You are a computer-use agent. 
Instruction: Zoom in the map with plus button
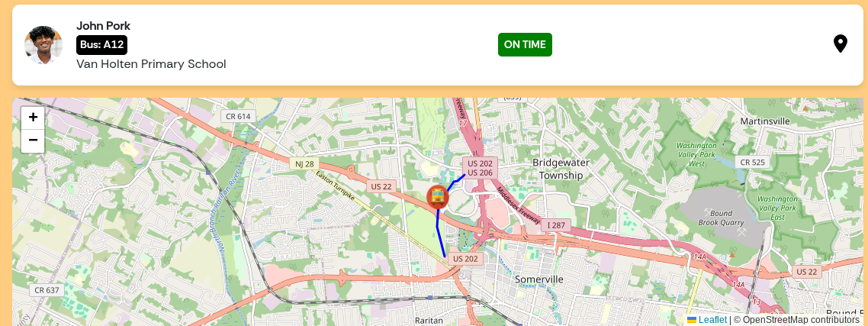[x=33, y=118]
